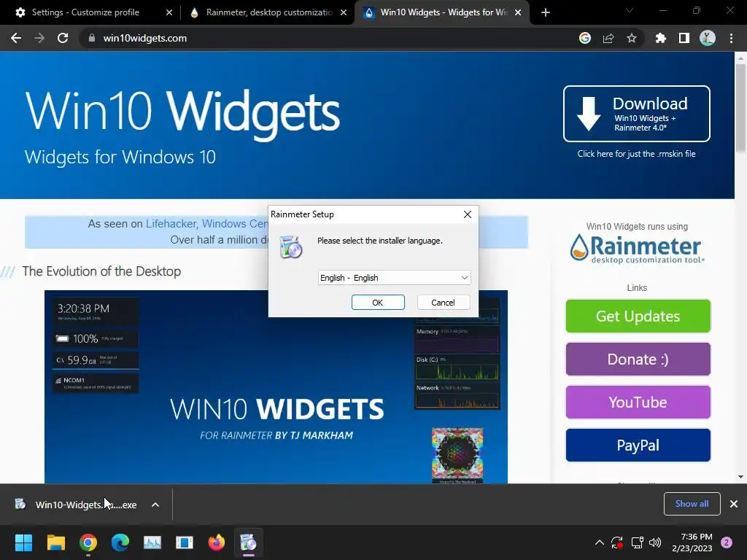
Task: Click the scrollbar up arrow
Action: pos(740,58)
